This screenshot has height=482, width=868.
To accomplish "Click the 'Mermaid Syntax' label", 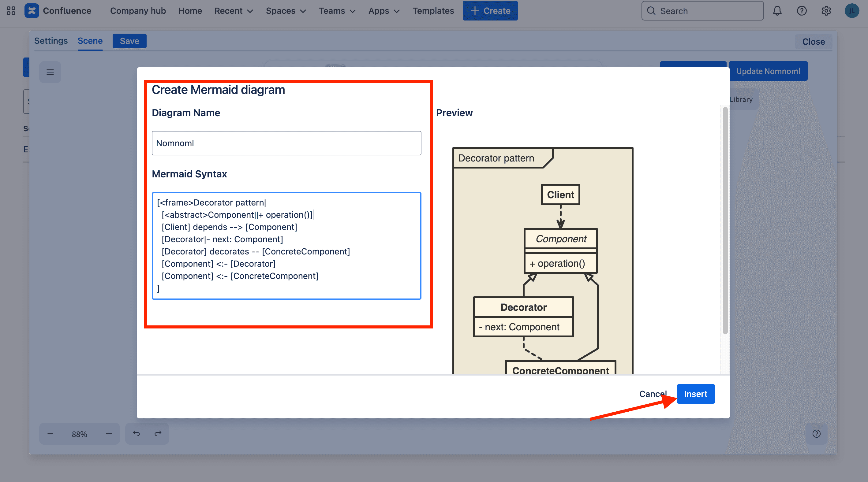I will point(189,174).
